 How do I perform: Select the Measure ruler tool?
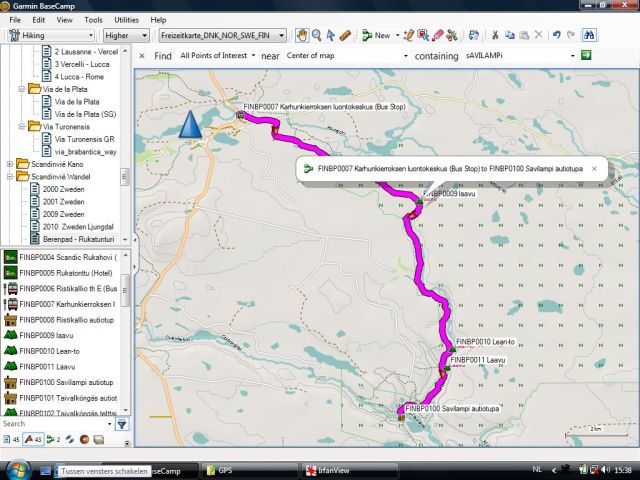tap(345, 35)
